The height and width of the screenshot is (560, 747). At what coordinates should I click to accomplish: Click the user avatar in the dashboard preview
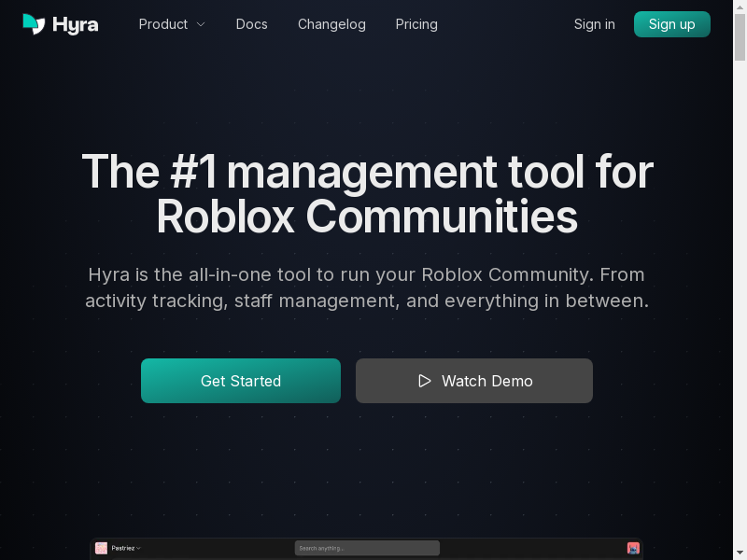point(633,548)
